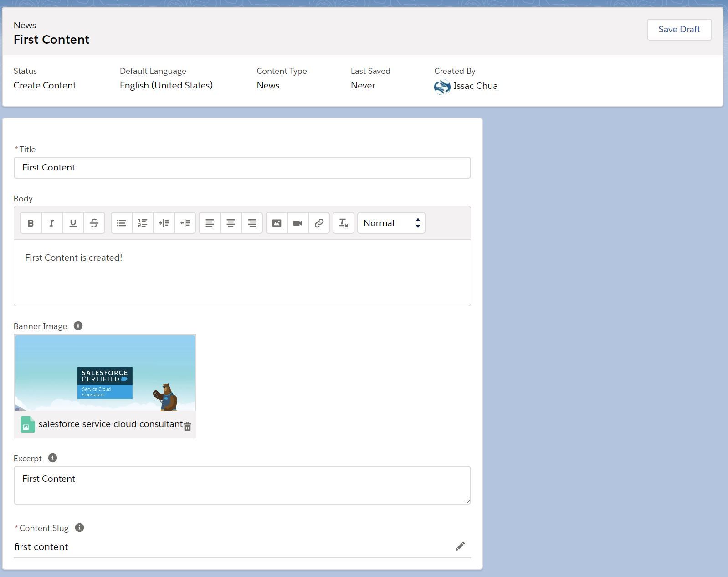Toggle bold formatting in Body toolbar
The width and height of the screenshot is (728, 577).
point(31,223)
